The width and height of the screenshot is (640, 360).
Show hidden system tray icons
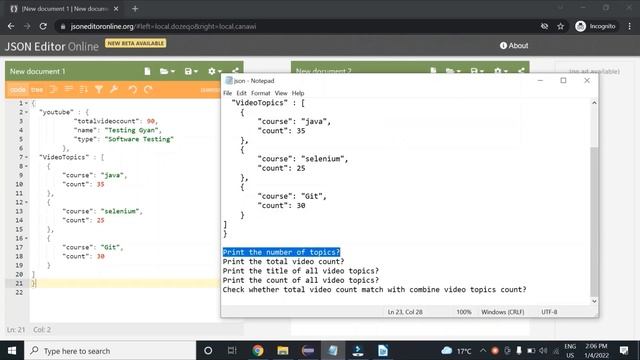[483, 351]
